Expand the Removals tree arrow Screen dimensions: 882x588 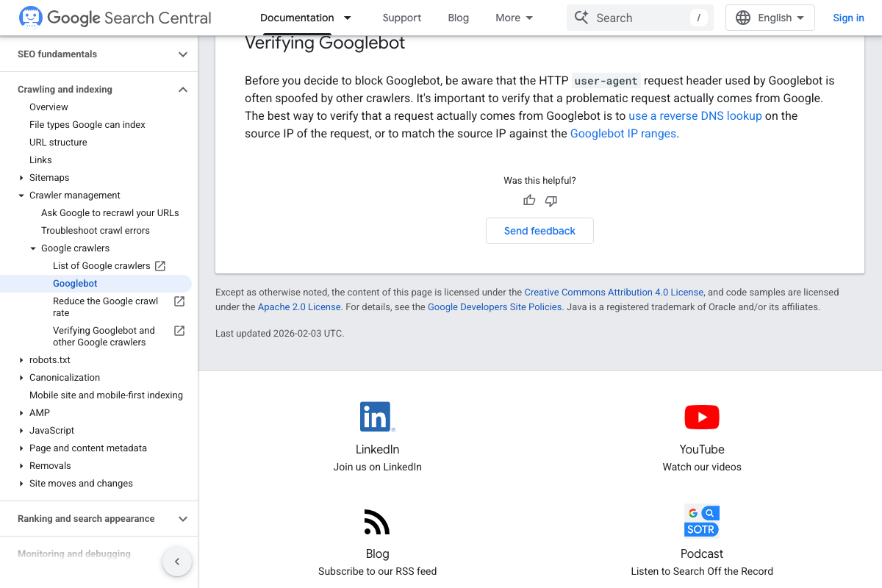(x=21, y=466)
